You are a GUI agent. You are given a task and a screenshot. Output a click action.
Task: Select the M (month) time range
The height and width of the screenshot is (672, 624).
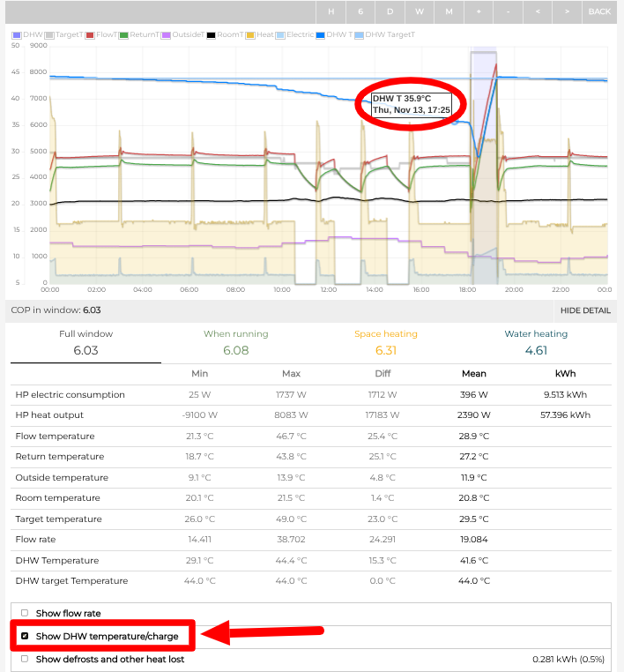pyautogui.click(x=449, y=11)
